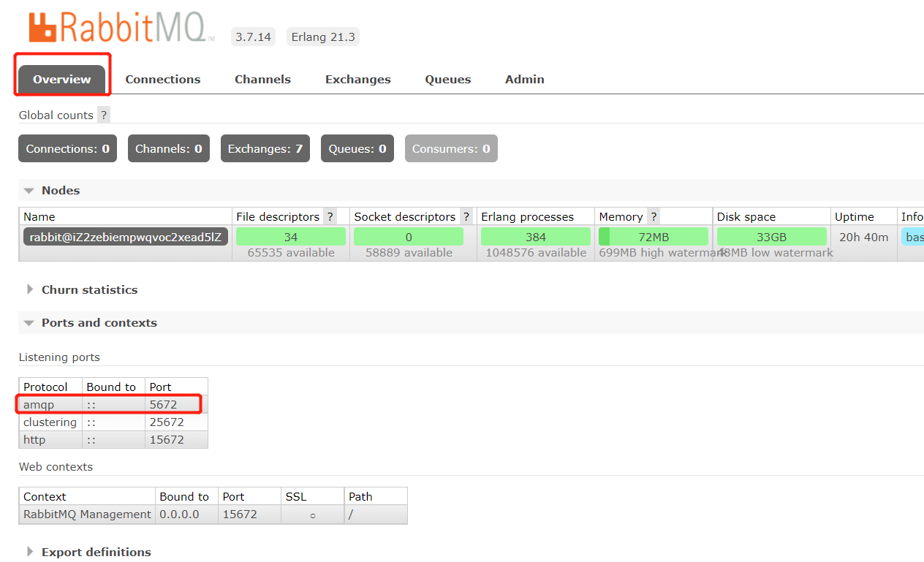The height and width of the screenshot is (562, 924).
Task: Switch to the Overview tab
Action: coord(62,80)
